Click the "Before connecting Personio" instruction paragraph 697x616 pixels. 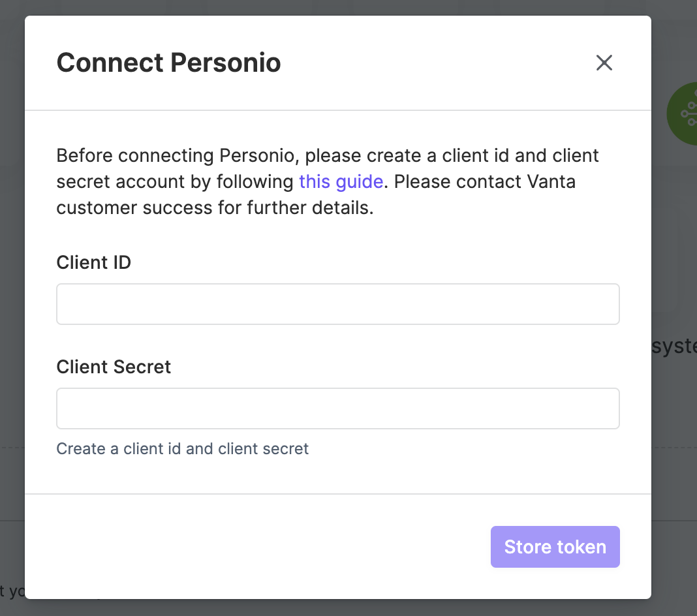click(x=327, y=182)
